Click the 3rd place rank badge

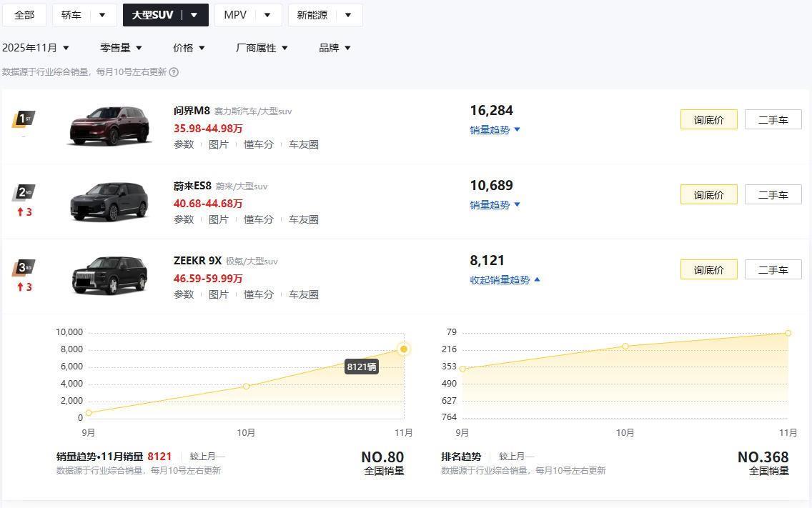24,269
